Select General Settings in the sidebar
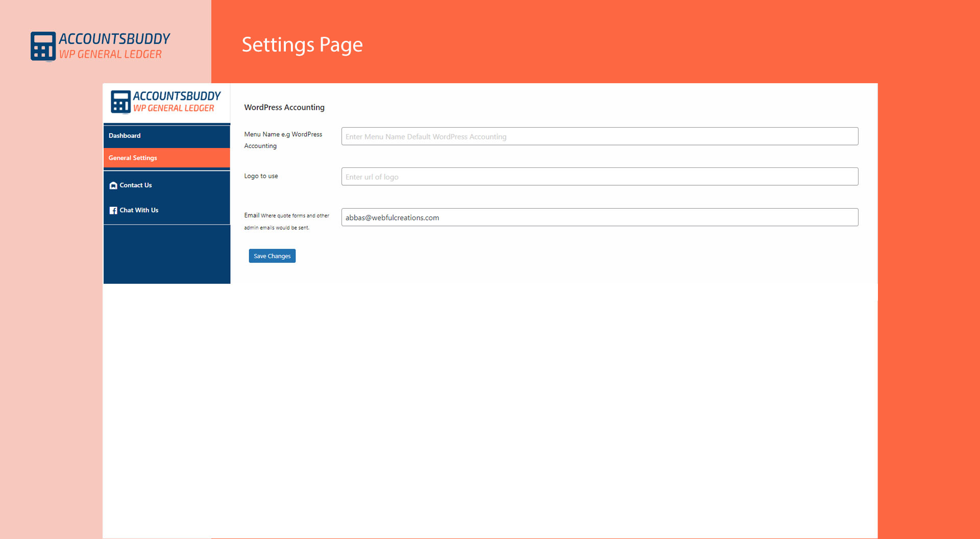980x539 pixels. (x=166, y=158)
